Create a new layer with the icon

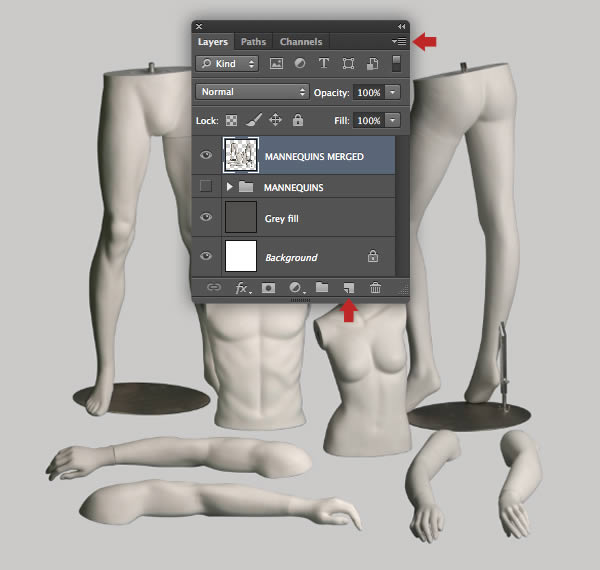349,288
